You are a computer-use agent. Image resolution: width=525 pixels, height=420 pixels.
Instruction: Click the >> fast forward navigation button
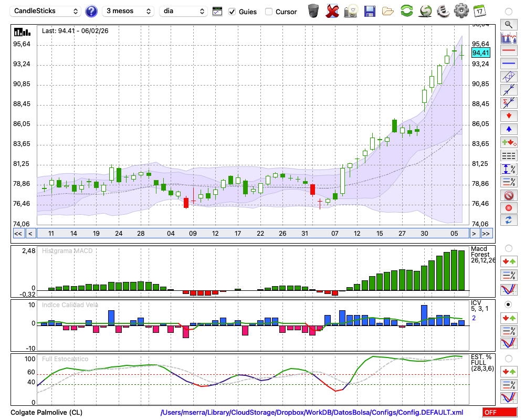486,234
